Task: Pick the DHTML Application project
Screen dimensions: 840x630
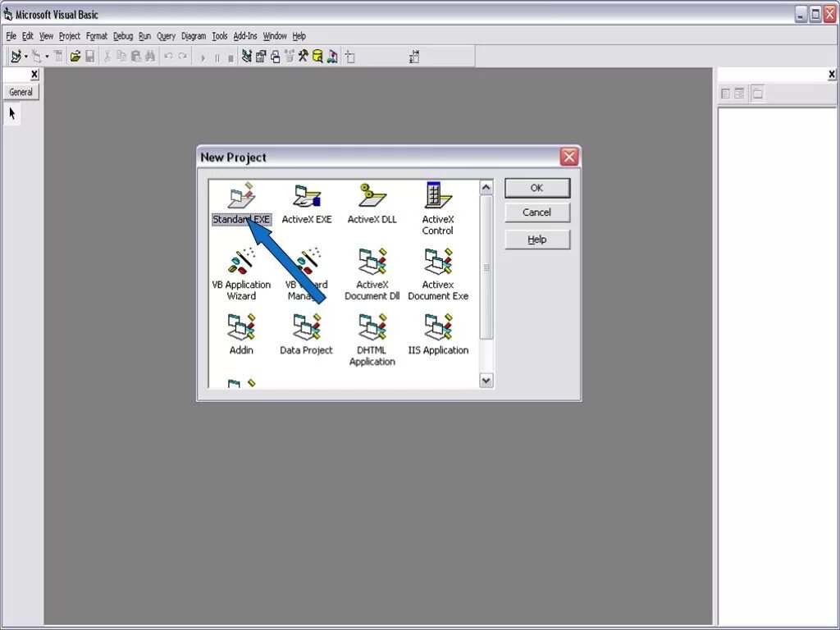Action: click(x=372, y=340)
